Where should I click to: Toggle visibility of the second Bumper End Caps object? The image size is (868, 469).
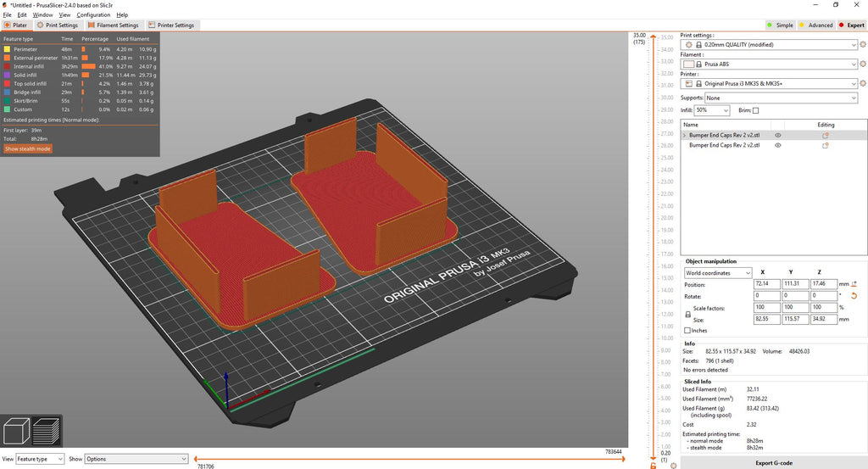point(778,145)
